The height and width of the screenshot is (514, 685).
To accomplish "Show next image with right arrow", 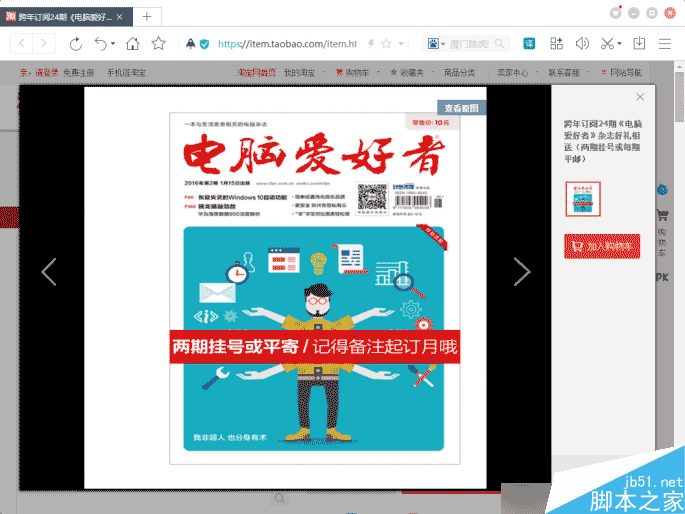I will point(522,272).
